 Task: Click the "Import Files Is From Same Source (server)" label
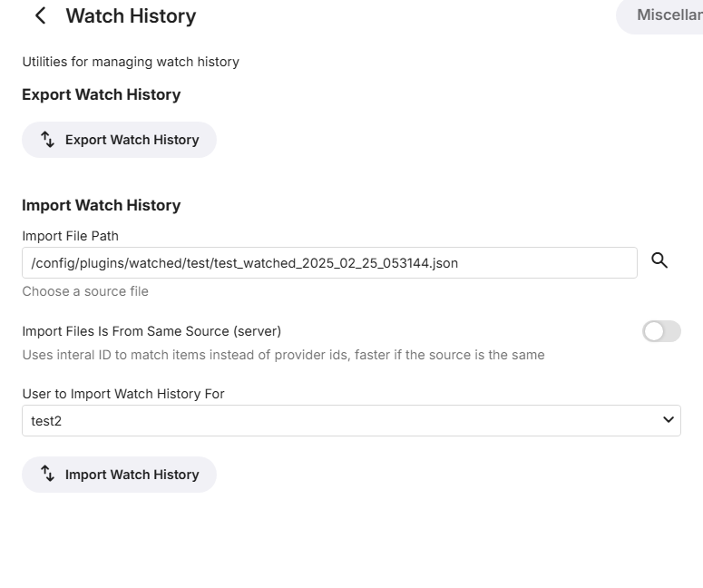151,331
